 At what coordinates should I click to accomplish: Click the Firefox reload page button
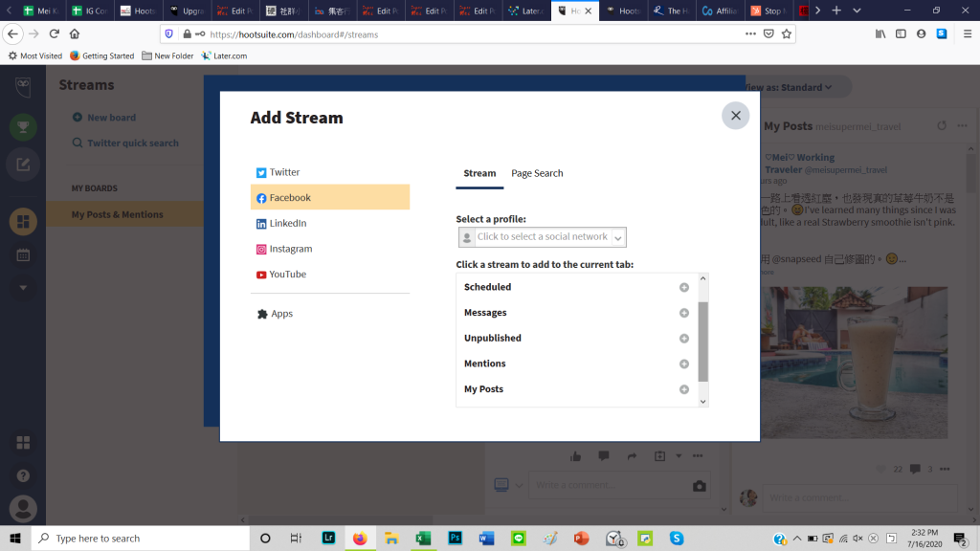54,33
